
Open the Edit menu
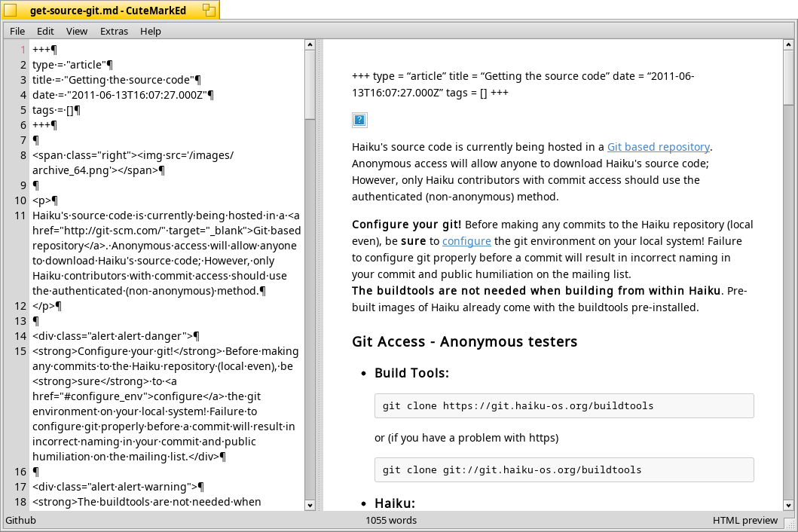click(45, 31)
